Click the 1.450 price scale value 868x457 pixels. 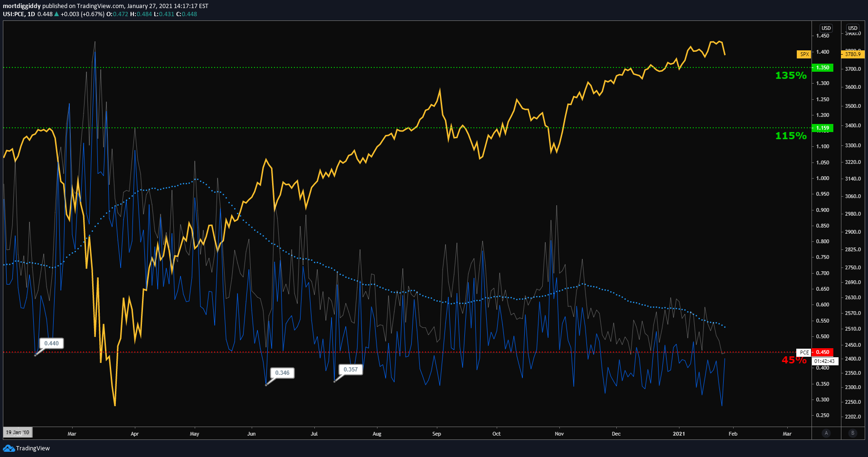(823, 36)
